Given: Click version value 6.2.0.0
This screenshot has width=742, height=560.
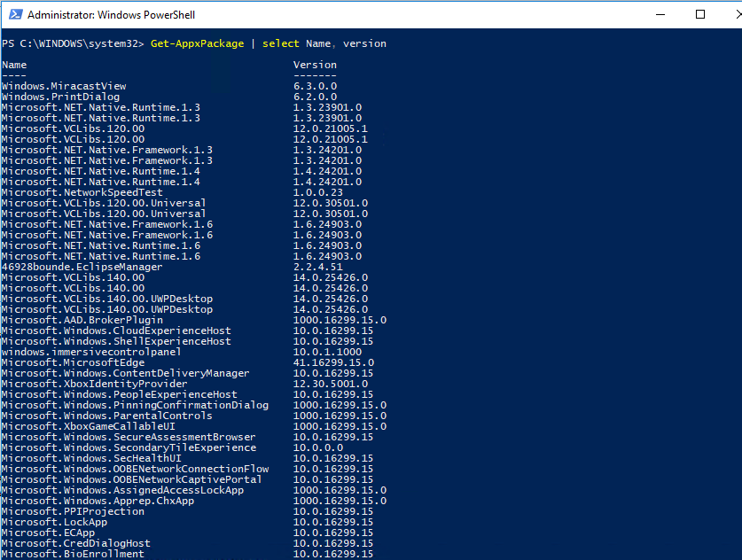Looking at the screenshot, I should 316,97.
